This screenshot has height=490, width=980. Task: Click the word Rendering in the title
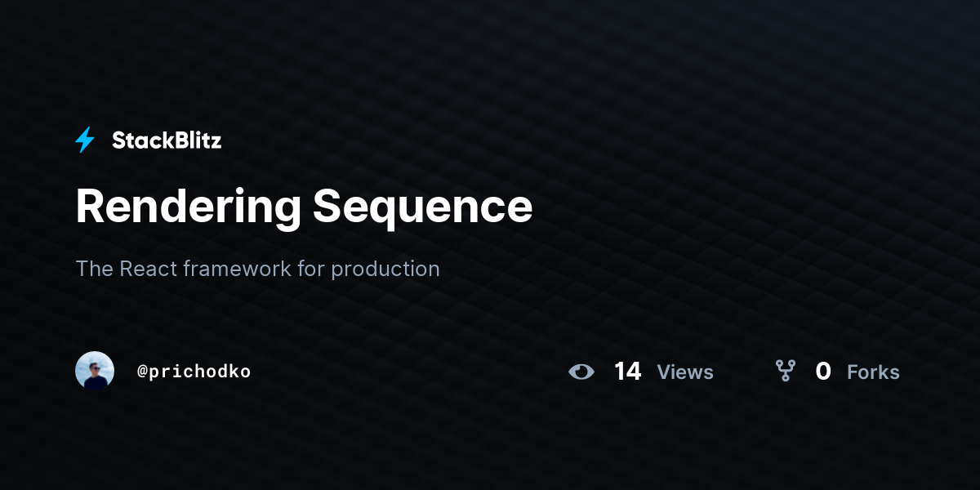point(189,206)
